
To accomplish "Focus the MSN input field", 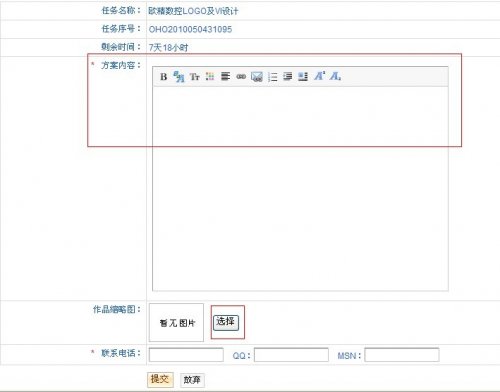I will tap(402, 355).
